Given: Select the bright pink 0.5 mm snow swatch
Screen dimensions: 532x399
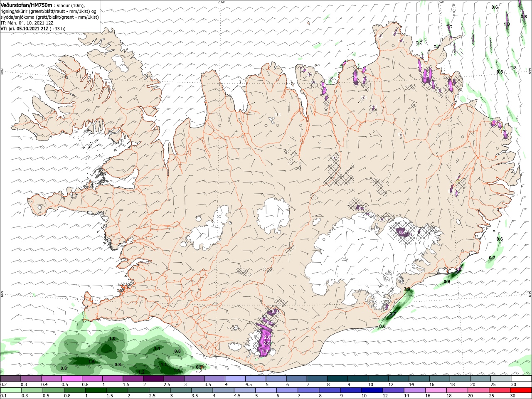Looking at the screenshot, I should point(72,379).
